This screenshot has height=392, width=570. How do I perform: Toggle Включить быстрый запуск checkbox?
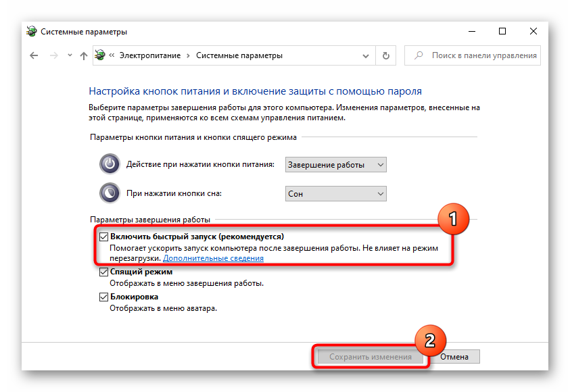coord(104,237)
